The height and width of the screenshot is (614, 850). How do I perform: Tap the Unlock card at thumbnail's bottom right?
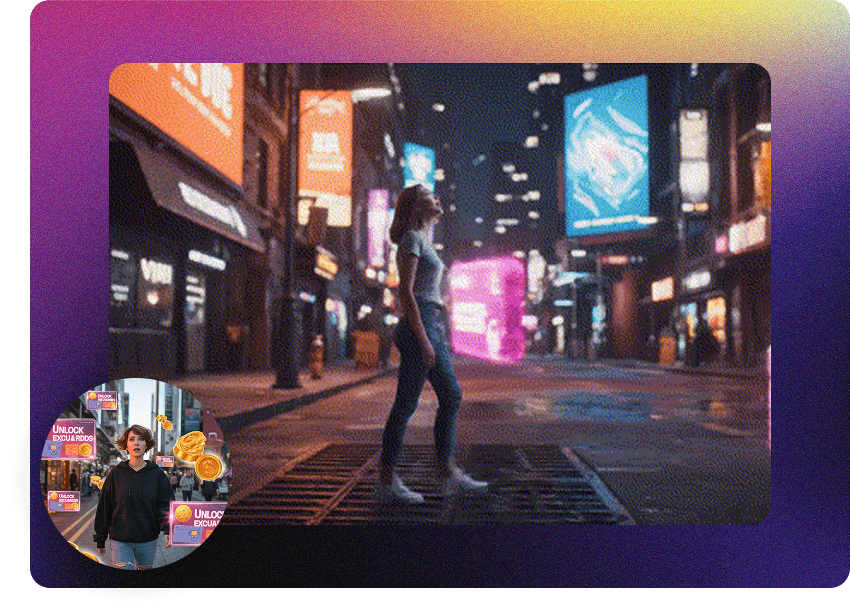pyautogui.click(x=197, y=523)
